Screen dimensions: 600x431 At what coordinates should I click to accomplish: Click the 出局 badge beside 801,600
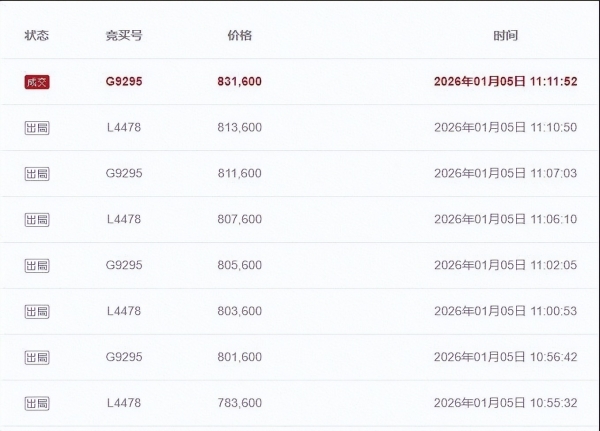37,358
